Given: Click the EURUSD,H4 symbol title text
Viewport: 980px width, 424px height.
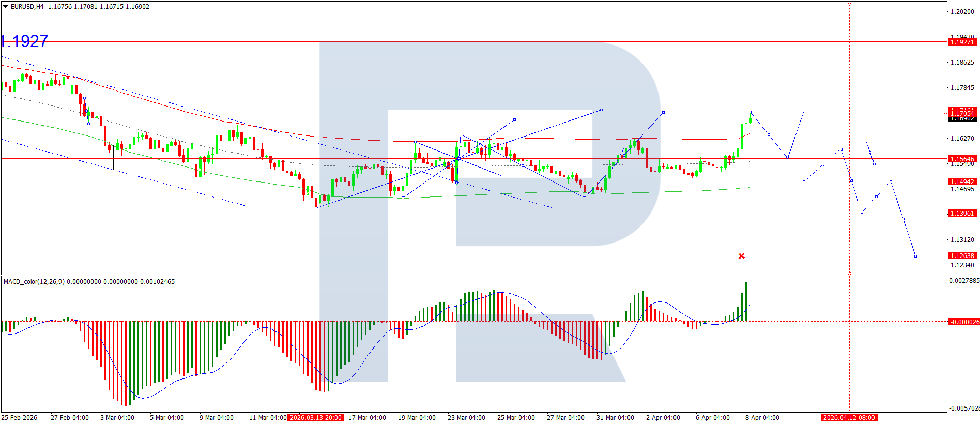Looking at the screenshot, I should (27, 7).
